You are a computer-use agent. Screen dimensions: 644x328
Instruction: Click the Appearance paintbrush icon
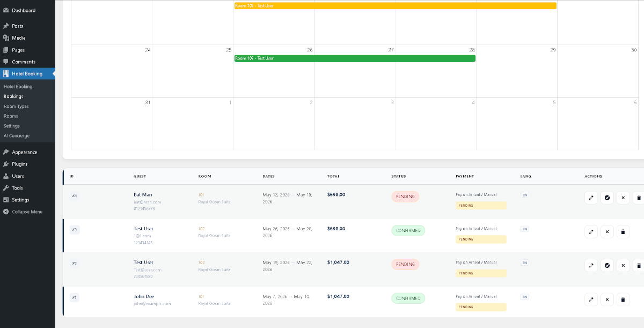click(6, 152)
